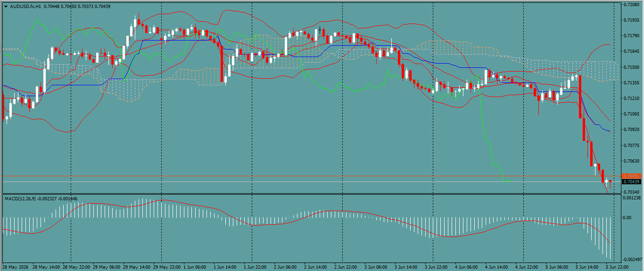This screenshot has width=644, height=271.
Task: Click the 4 Jun 06:00 time label
Action: coord(467,267)
